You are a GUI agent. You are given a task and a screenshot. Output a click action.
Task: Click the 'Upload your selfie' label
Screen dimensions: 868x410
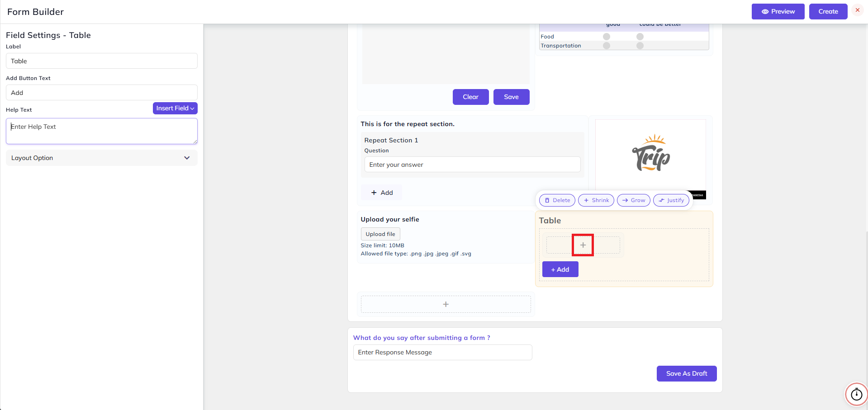[390, 219]
